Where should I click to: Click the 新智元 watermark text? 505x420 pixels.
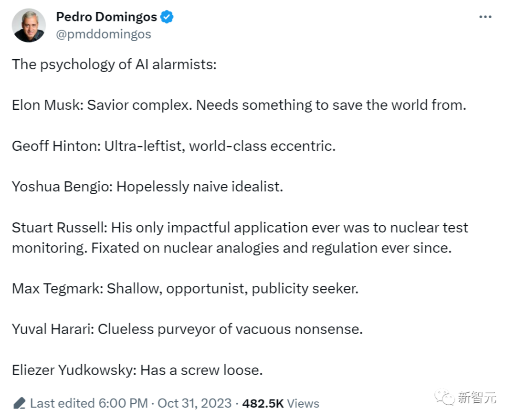tap(477, 398)
